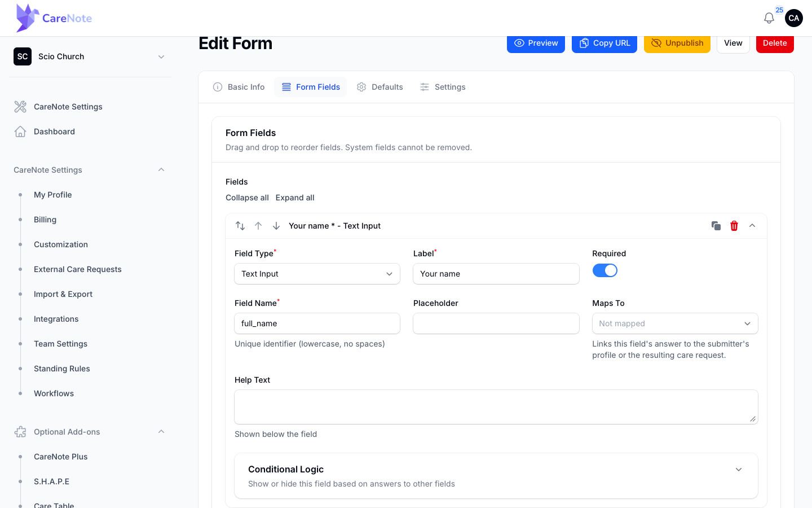Click the Dashboard home icon
The width and height of the screenshot is (812, 508).
pos(20,132)
